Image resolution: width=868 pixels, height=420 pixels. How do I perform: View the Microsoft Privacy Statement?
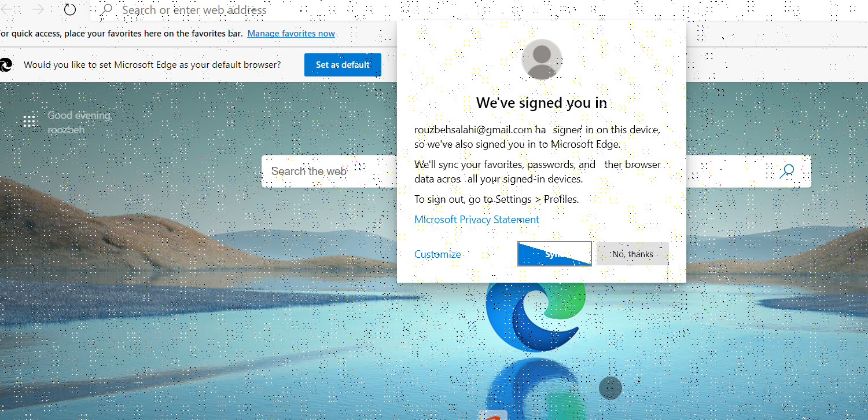click(x=476, y=219)
